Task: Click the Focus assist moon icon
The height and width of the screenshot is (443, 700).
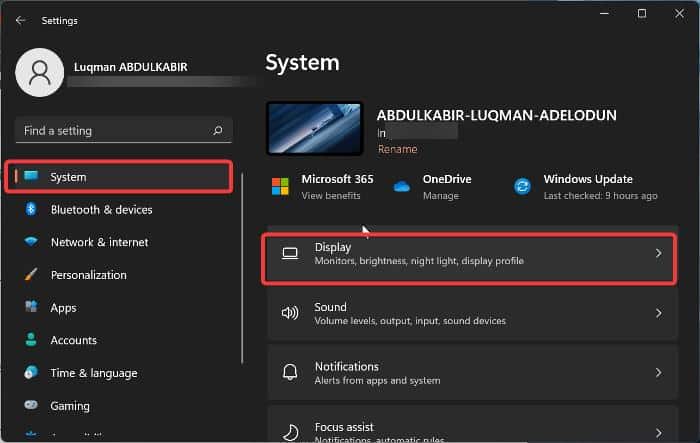Action: click(291, 432)
